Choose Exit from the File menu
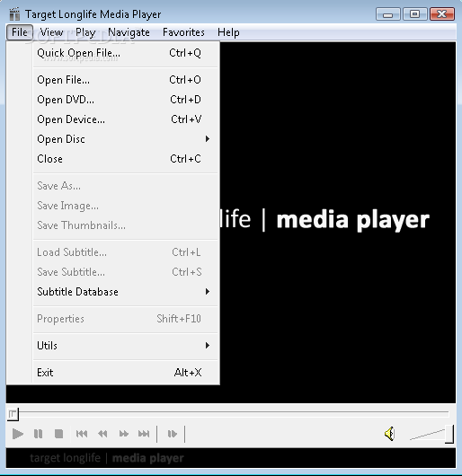Viewport: 462px width, 476px height. coord(126,373)
